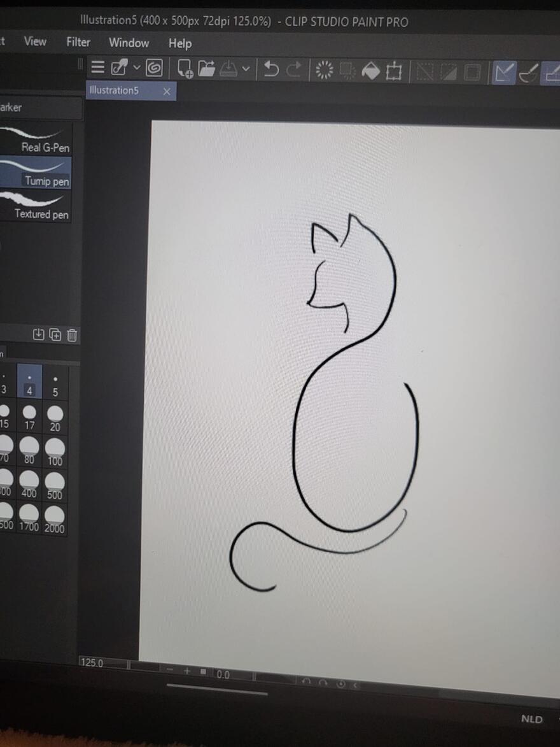The height and width of the screenshot is (747, 560).
Task: Show selection border icon
Action: pyautogui.click(x=472, y=73)
